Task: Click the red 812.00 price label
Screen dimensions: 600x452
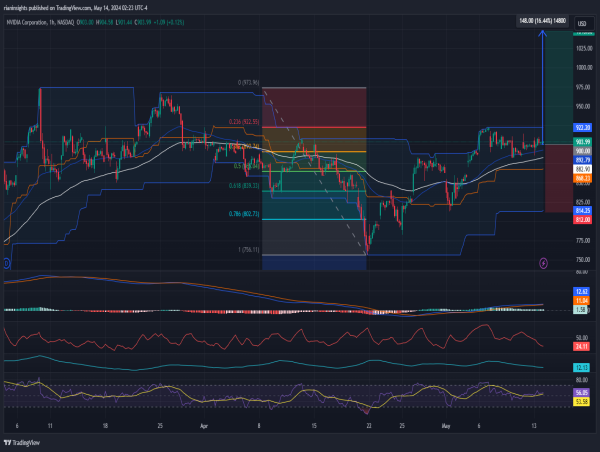Action: (x=582, y=220)
